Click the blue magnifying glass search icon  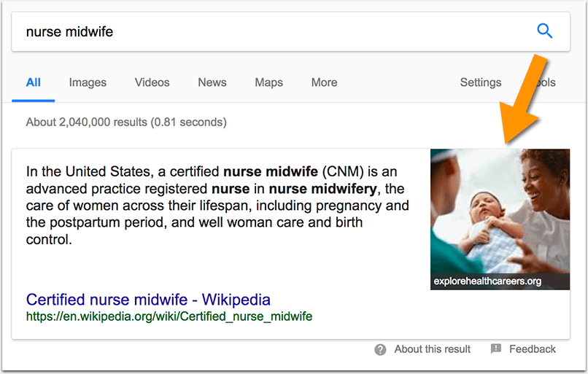544,31
